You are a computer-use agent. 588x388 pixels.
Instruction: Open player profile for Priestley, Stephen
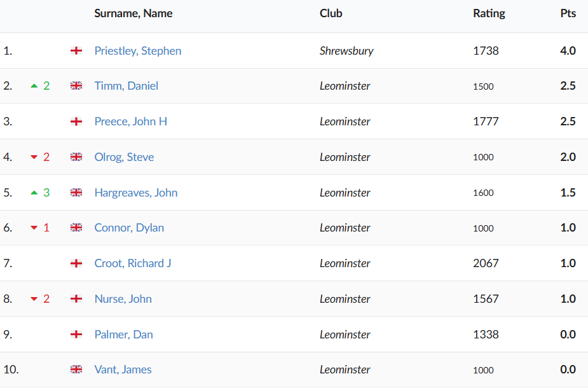click(137, 51)
